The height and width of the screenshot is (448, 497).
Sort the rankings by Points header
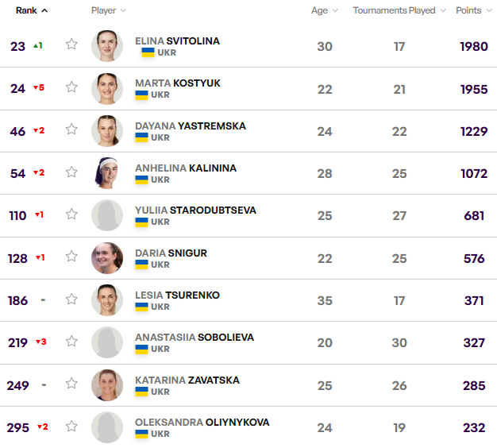[x=473, y=10]
